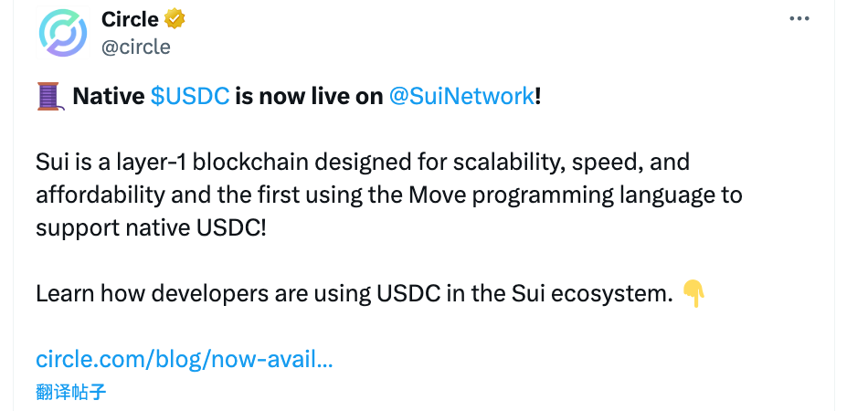
Task: Click the line "support native USDC!"
Action: click(151, 228)
